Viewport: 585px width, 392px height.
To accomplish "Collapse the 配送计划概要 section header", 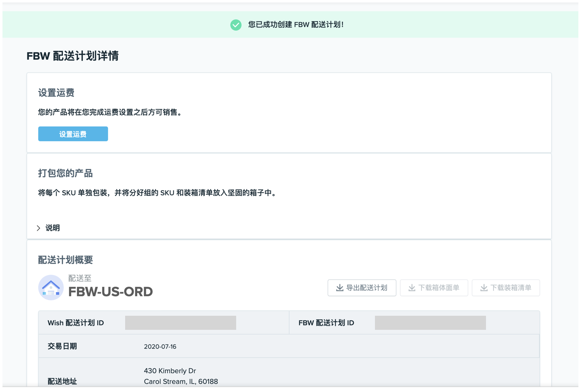I will [x=65, y=260].
